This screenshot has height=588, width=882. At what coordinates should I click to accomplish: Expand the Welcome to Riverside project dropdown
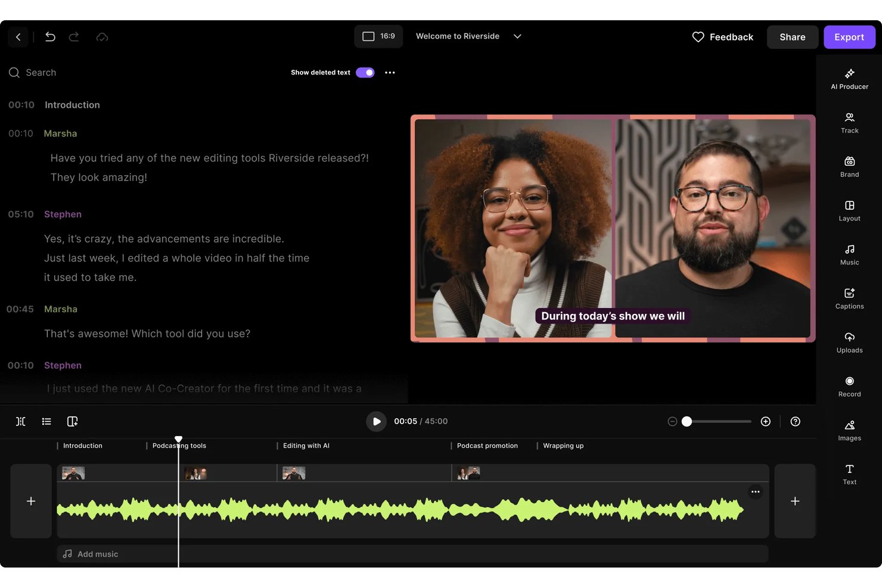tap(517, 36)
